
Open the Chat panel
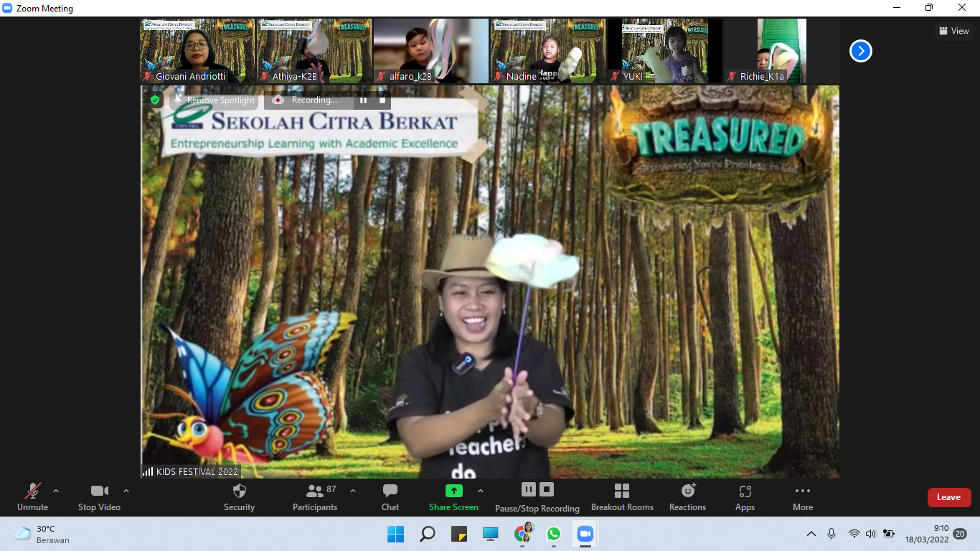point(390,496)
